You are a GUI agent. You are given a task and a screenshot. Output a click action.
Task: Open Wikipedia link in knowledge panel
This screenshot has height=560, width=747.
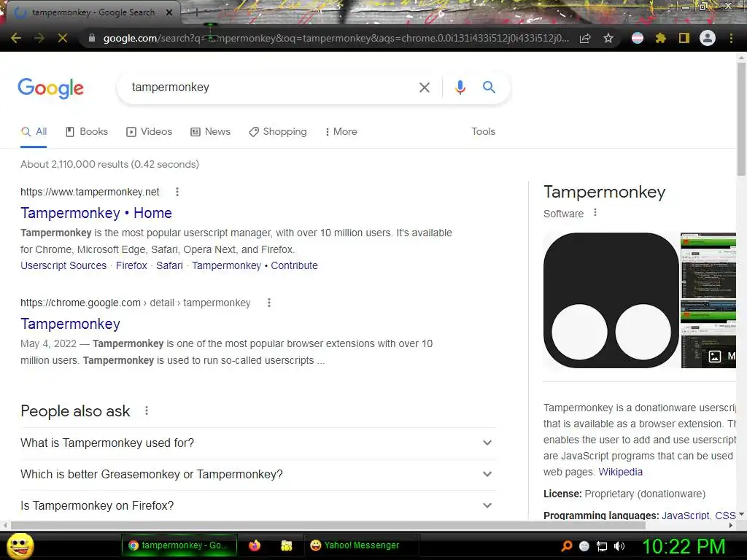pyautogui.click(x=620, y=472)
